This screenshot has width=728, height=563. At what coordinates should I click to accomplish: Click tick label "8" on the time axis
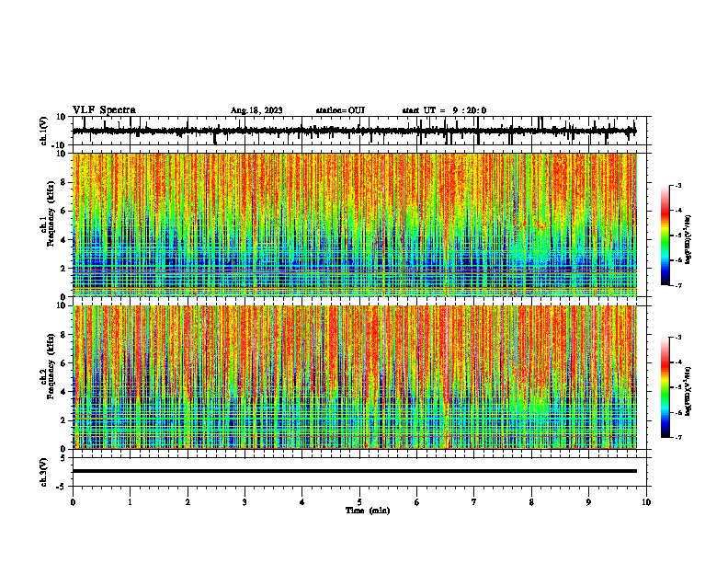[x=531, y=502]
